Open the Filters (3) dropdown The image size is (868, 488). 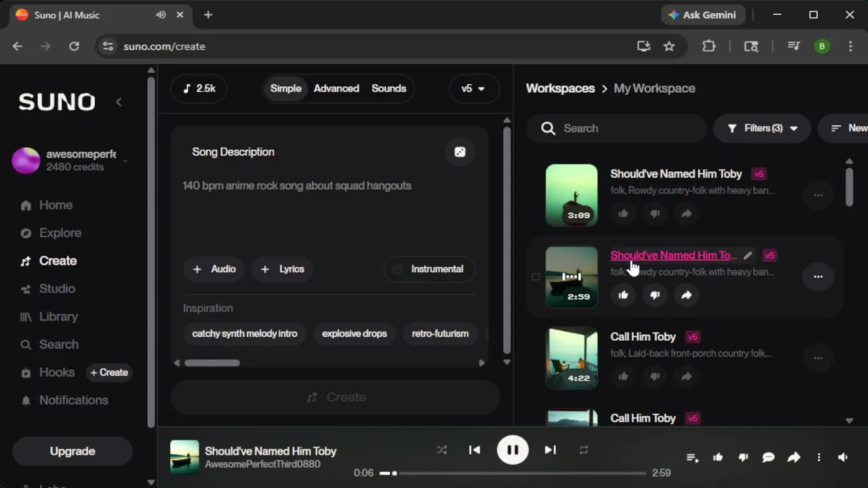pyautogui.click(x=762, y=128)
